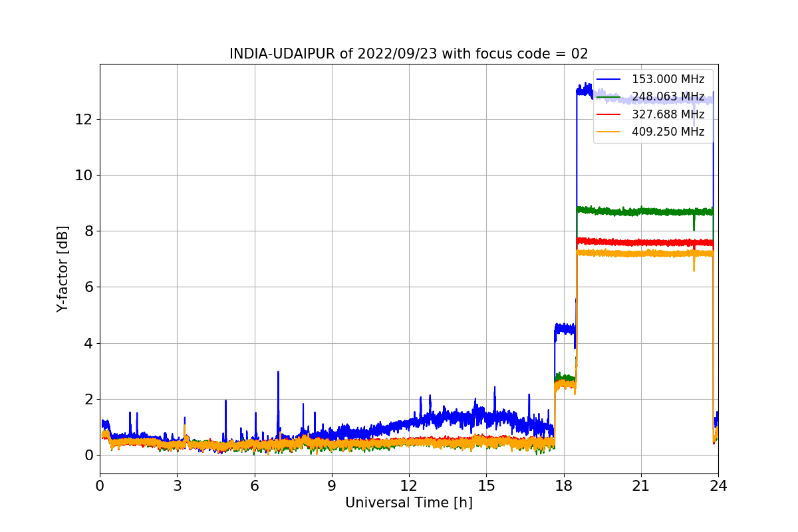Click the Universal Time [h] axis label
Viewport: 798px width, 532px height.
tap(409, 503)
